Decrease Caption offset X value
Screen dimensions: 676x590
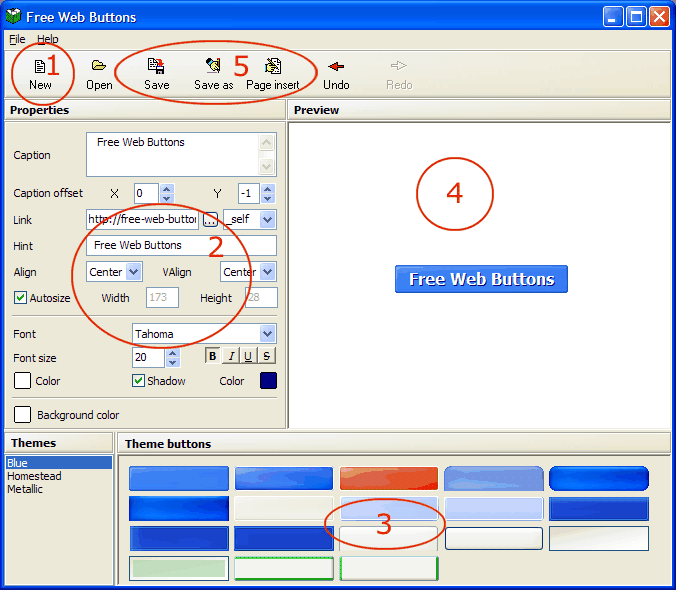coord(167,198)
